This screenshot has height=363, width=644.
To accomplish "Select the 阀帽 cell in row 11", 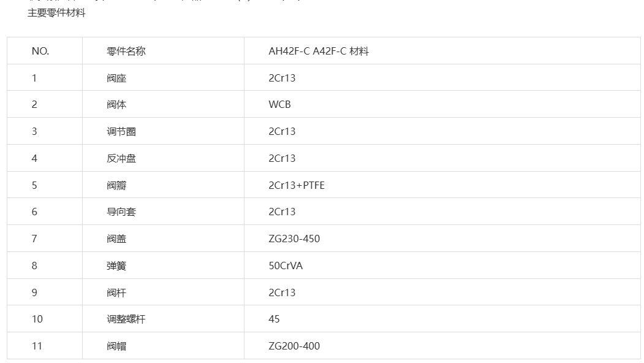I will click(x=163, y=346).
